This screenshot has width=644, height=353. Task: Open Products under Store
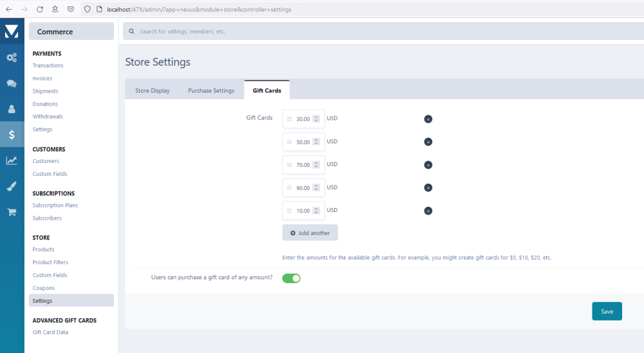pos(43,249)
